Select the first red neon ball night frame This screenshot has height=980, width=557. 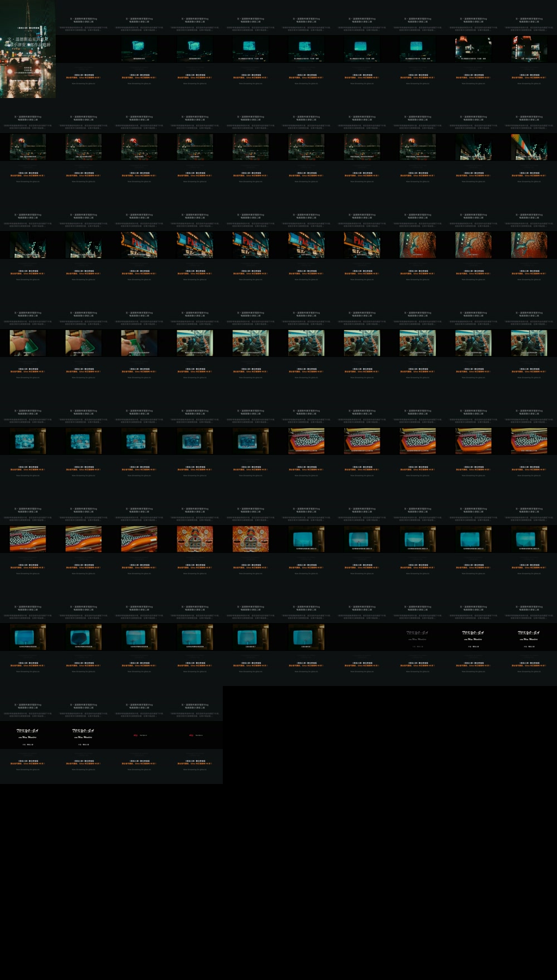[x=28, y=147]
